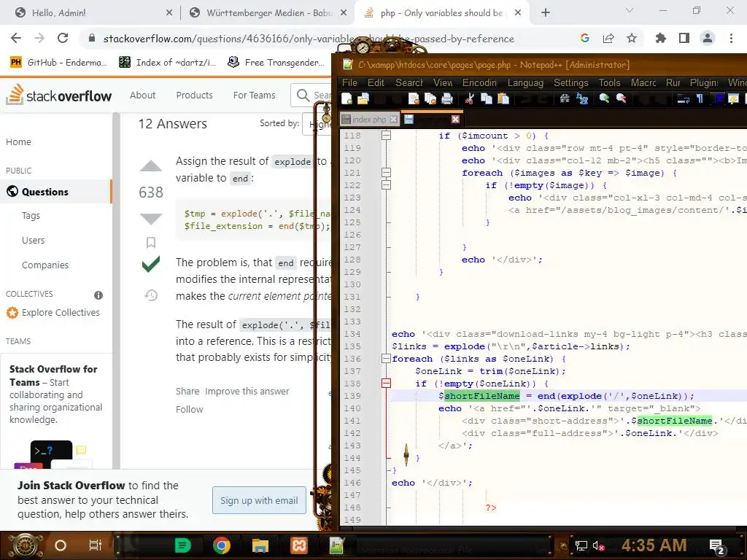Screen dimensions: 747x560
Task: Open the Products menu in Stack Overflow header
Action: [x=194, y=96]
